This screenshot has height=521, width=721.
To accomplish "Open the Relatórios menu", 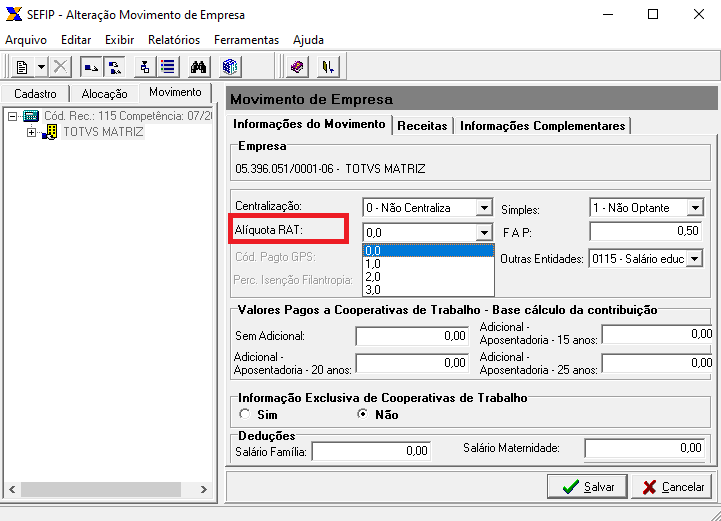I will pyautogui.click(x=174, y=40).
